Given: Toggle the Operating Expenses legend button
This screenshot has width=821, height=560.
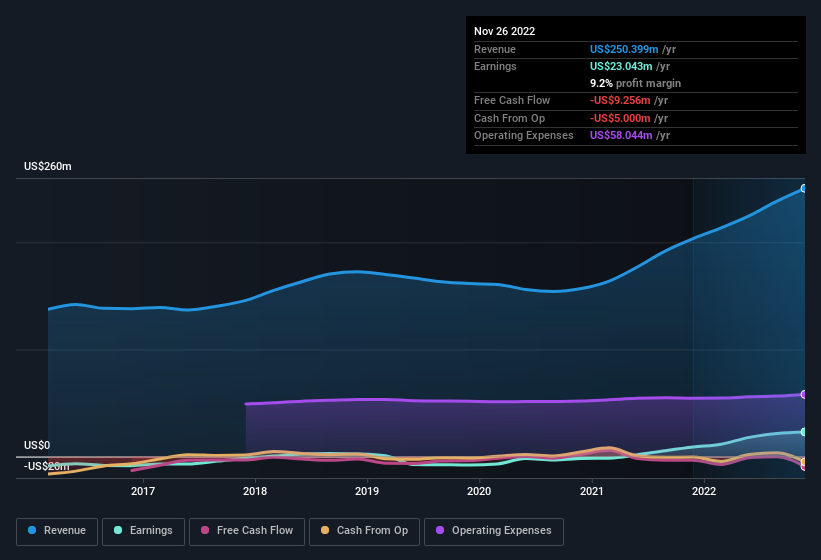Looking at the screenshot, I should tap(494, 531).
